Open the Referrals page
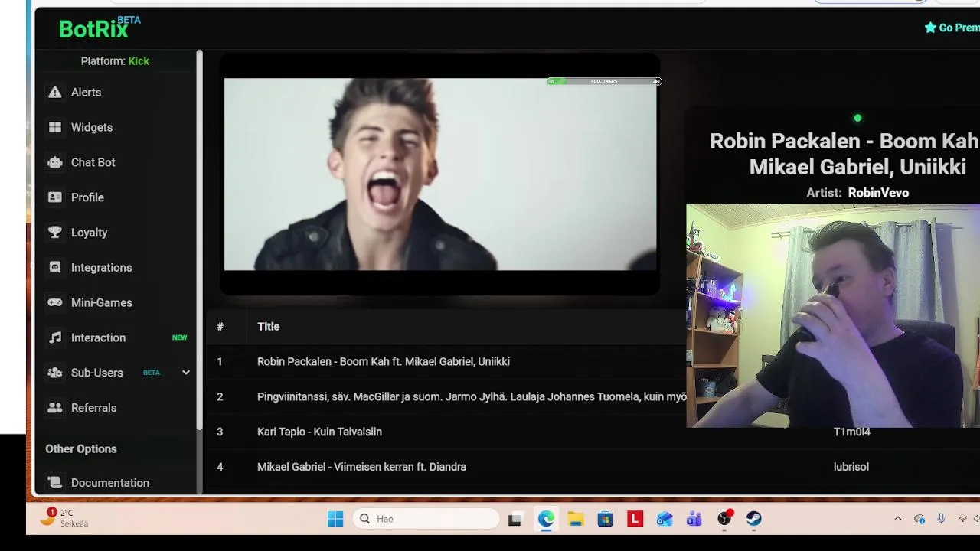This screenshot has width=980, height=551. [x=94, y=408]
